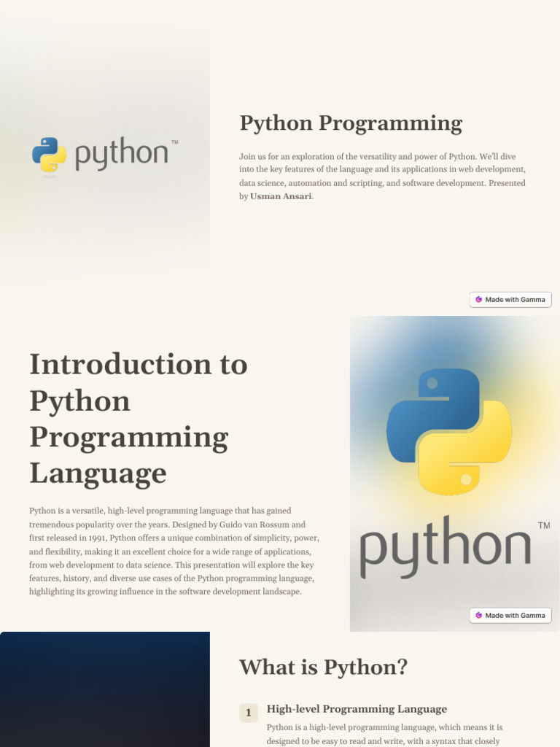Screen dimensions: 560x747
Task: Click the Gamma logo icon in first badge
Action: tap(478, 300)
